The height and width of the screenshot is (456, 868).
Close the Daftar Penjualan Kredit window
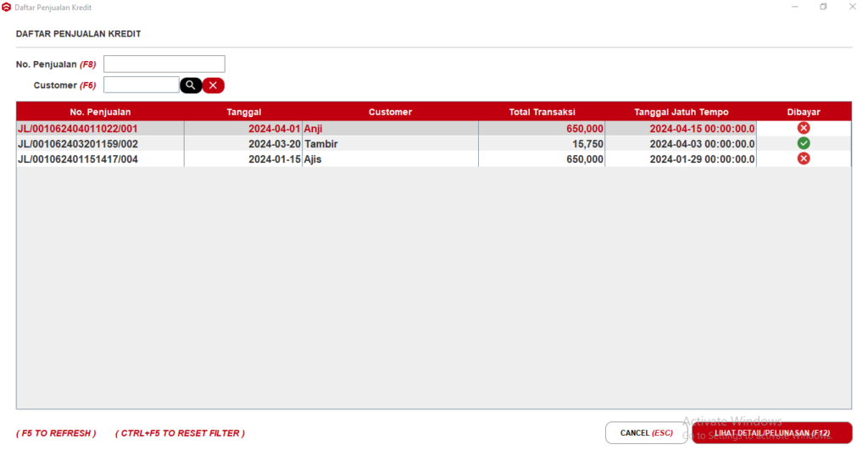click(x=853, y=7)
